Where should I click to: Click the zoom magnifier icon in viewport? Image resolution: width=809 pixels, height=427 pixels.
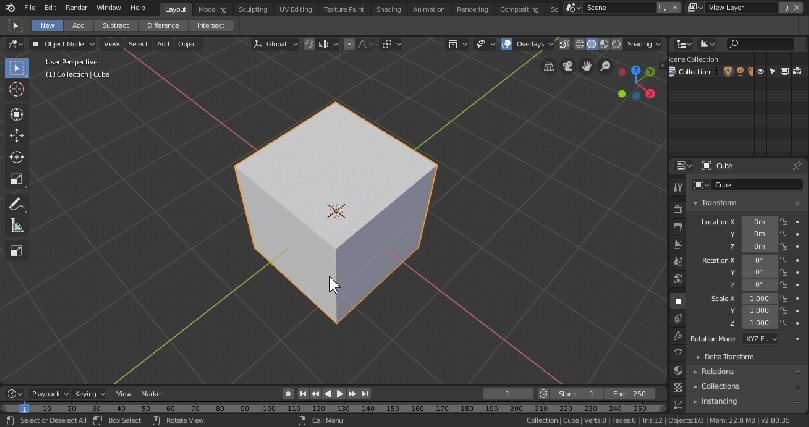coord(604,67)
